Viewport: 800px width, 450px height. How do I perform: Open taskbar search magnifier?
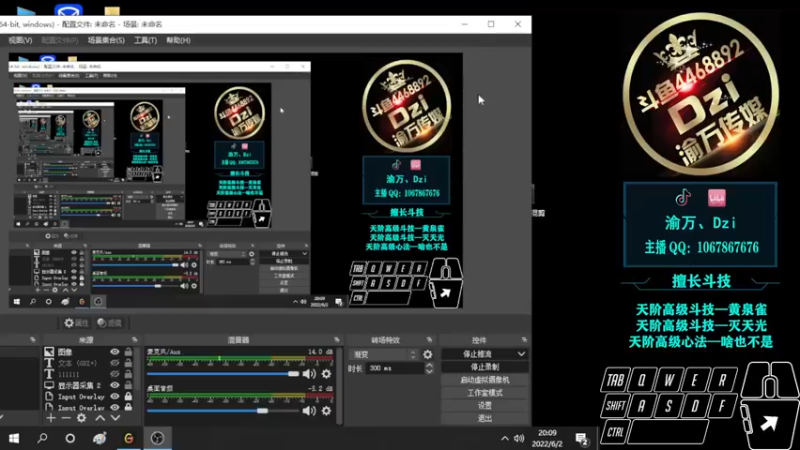42,438
